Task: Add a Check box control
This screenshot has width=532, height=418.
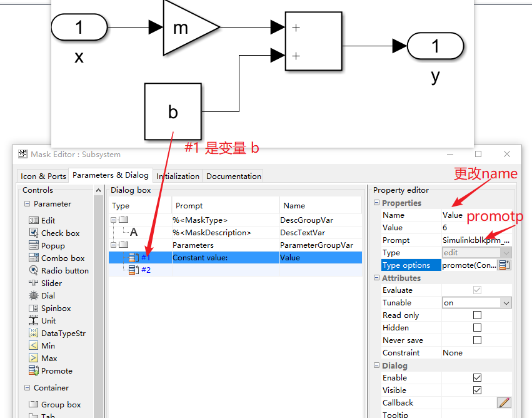Action: click(x=54, y=233)
